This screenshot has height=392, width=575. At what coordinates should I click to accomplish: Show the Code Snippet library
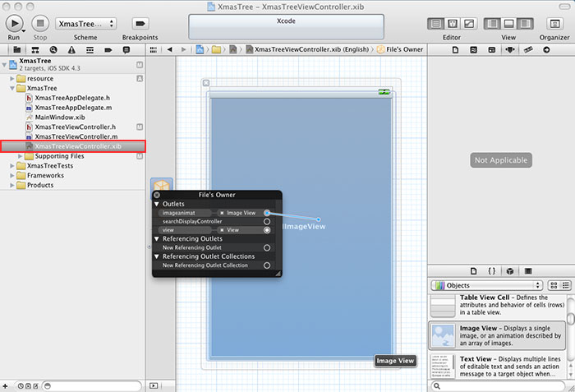point(492,271)
